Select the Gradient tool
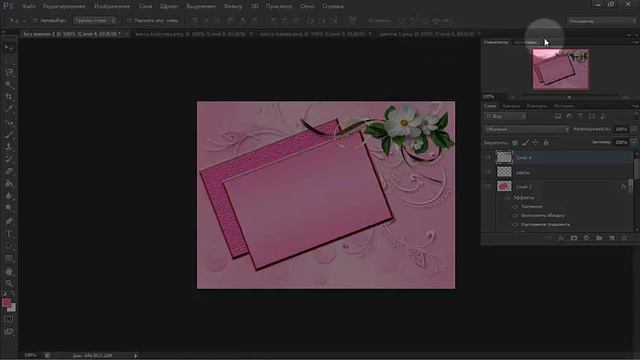Screen dimensions: 640x360 tap(9, 183)
